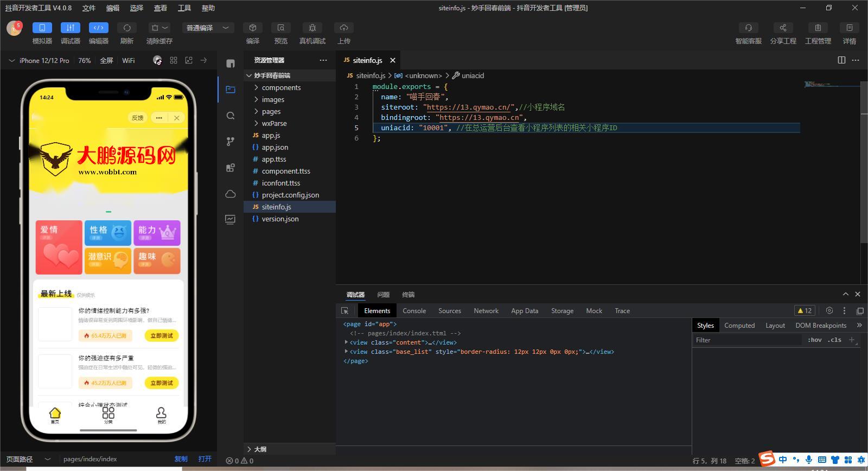
Task: Click the 12 warnings badge
Action: tap(805, 311)
